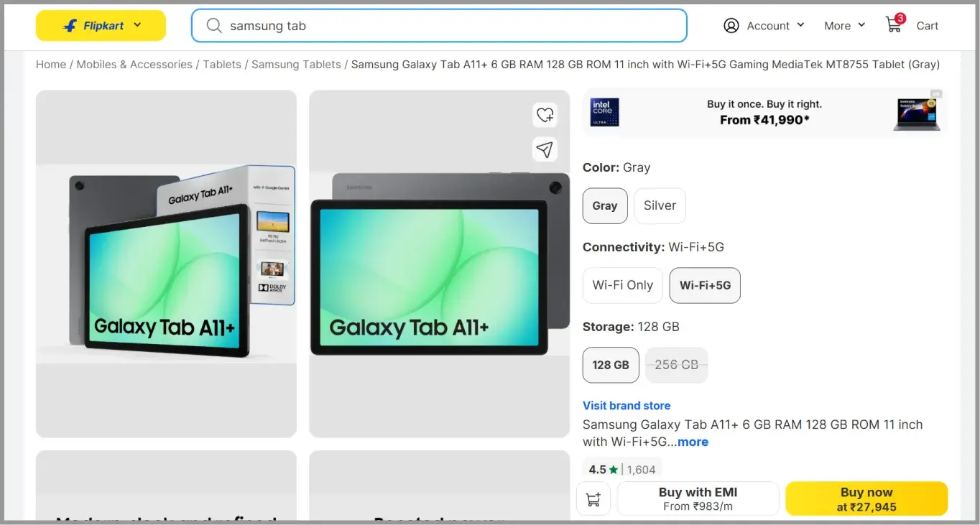Expand the More menu

(844, 26)
